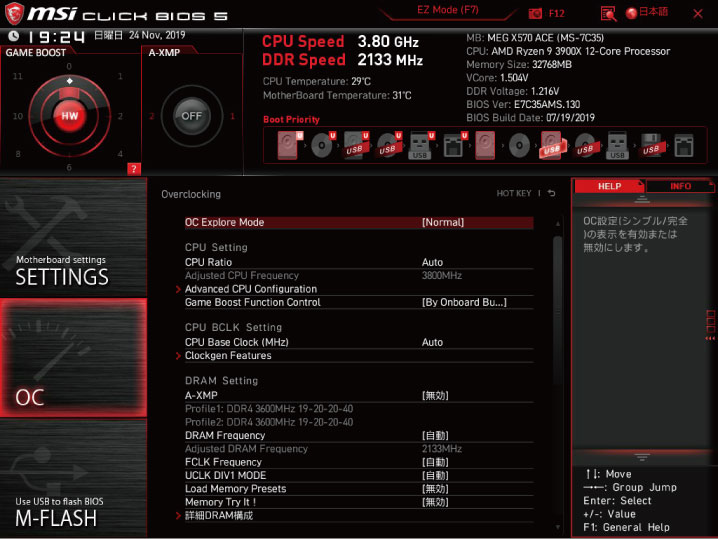The image size is (718, 539).
Task: Close the BIOS with the X icon
Action: click(x=697, y=14)
